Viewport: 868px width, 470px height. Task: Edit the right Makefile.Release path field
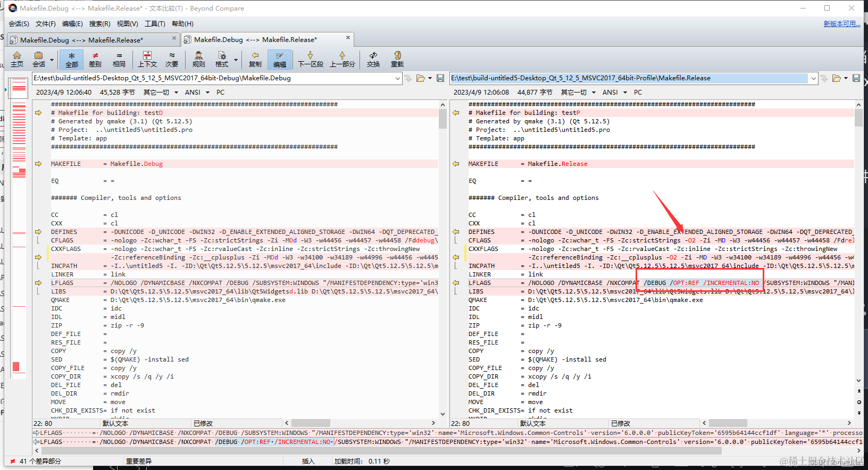pyautogui.click(x=629, y=78)
